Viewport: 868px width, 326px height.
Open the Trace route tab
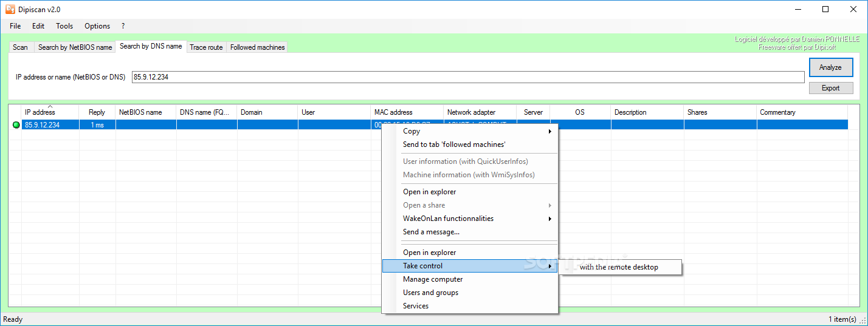(206, 47)
